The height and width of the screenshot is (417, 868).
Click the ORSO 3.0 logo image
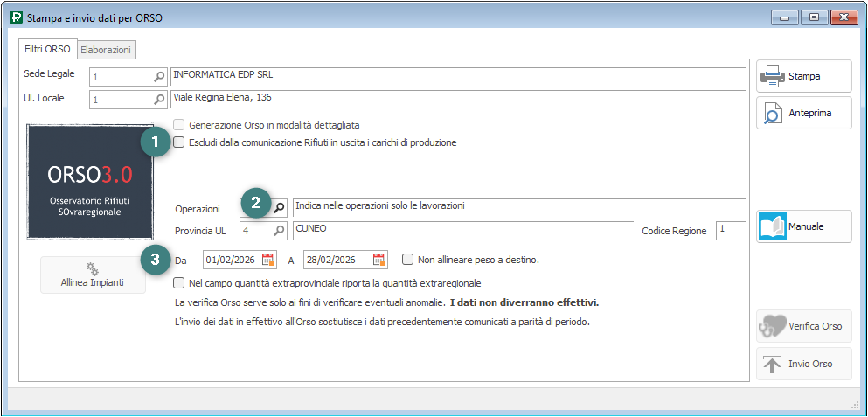pyautogui.click(x=90, y=181)
